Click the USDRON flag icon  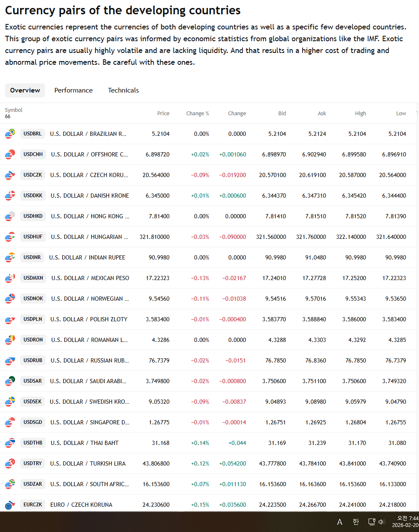10,340
